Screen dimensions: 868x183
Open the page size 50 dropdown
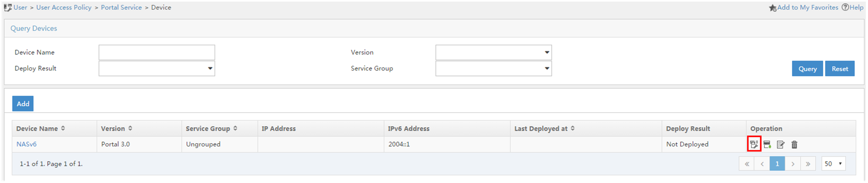(x=833, y=164)
